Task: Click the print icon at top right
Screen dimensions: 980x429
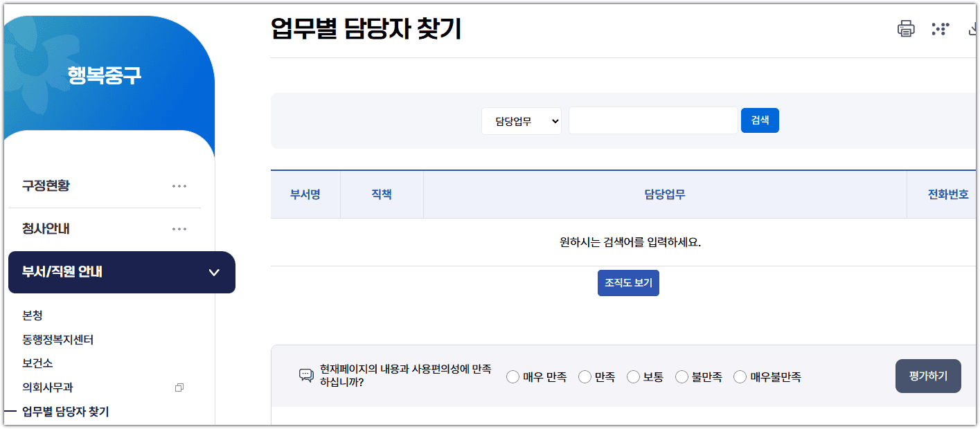Action: click(906, 29)
